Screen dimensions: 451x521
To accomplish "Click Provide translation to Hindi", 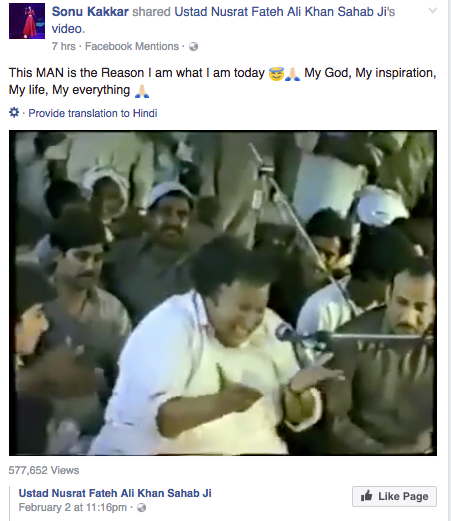I will tap(93, 113).
